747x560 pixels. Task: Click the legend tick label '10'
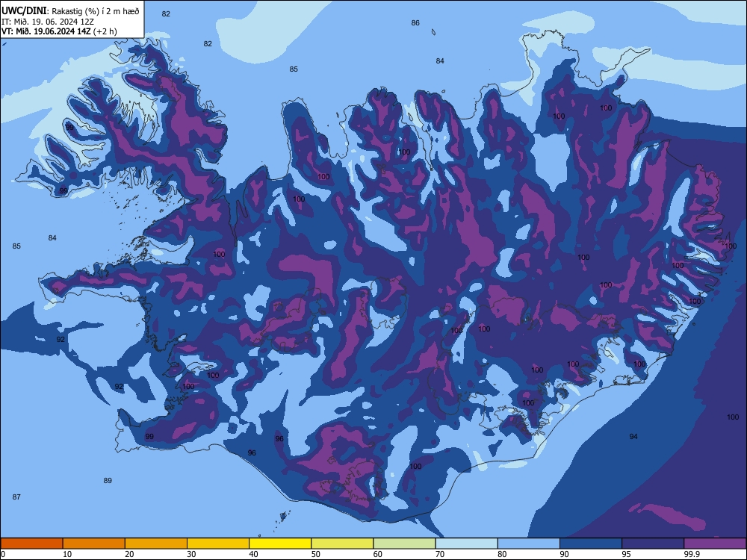(x=67, y=554)
